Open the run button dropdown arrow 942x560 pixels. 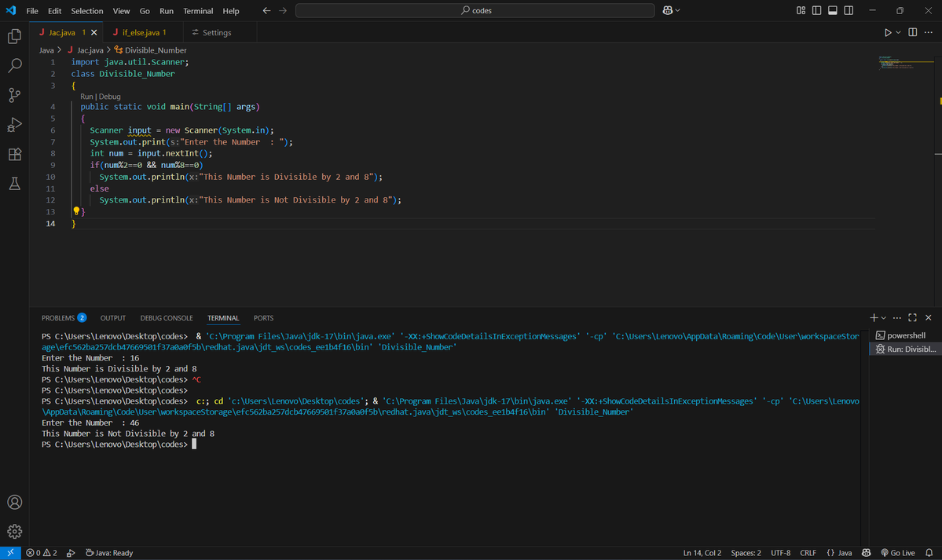(898, 32)
